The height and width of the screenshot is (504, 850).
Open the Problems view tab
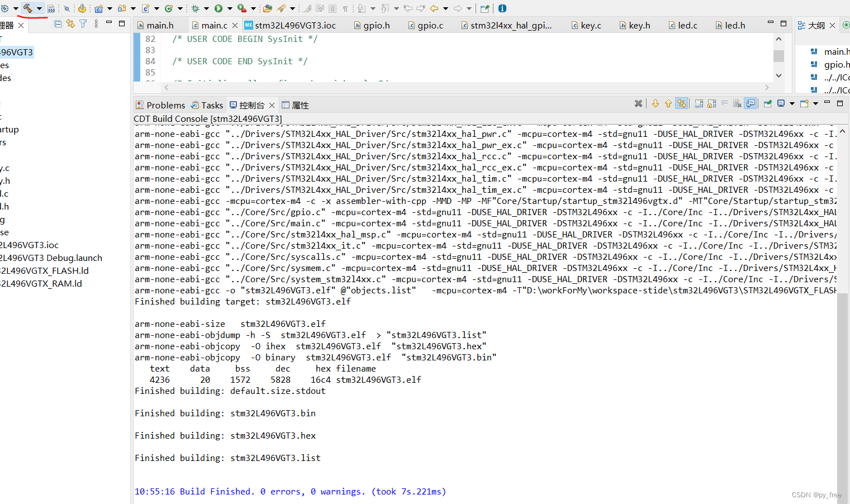(x=161, y=105)
